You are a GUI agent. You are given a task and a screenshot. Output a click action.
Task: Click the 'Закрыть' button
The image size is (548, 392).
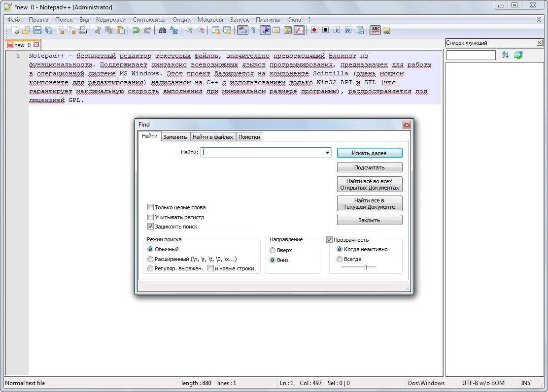click(370, 220)
